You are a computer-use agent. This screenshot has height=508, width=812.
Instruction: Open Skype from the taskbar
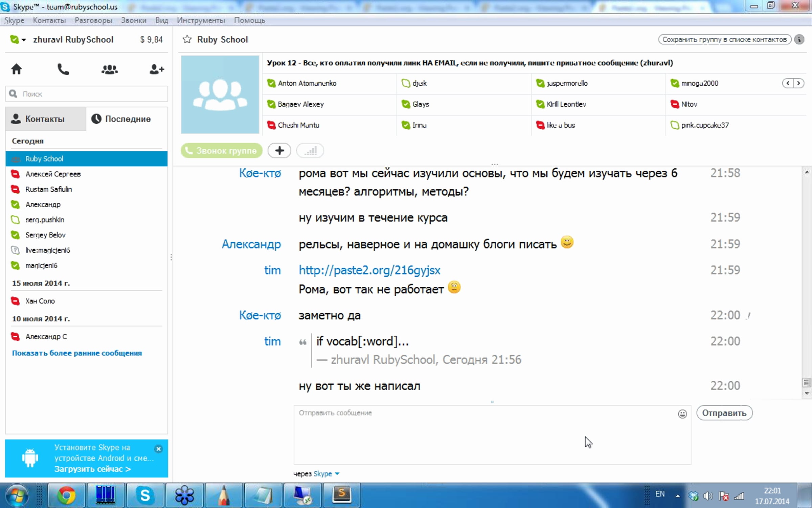145,496
